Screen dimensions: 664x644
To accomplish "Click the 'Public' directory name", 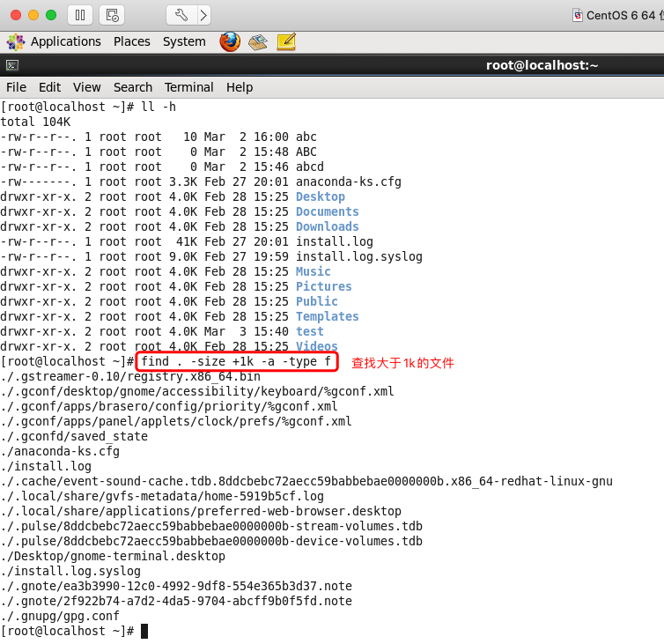I will pyautogui.click(x=316, y=301).
